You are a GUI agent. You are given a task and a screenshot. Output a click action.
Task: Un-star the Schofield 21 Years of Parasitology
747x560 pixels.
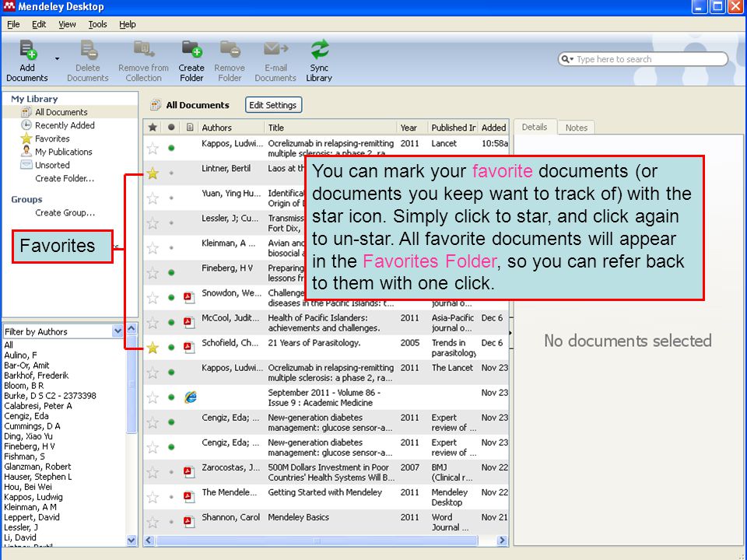point(153,348)
